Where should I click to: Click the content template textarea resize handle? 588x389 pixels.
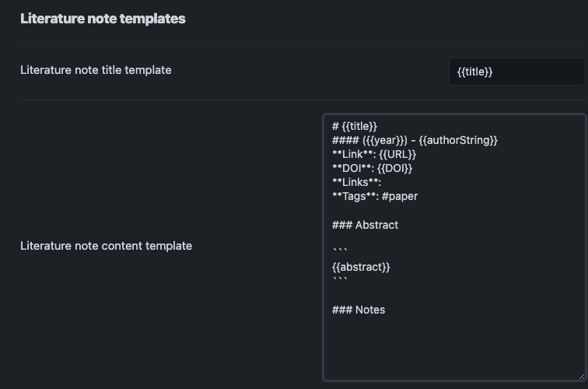(581, 376)
